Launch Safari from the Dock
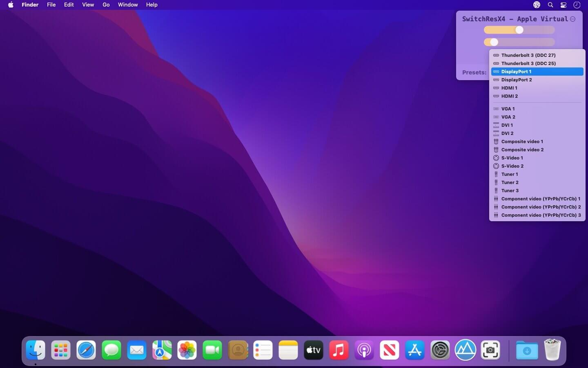This screenshot has width=588, height=368. [86, 350]
